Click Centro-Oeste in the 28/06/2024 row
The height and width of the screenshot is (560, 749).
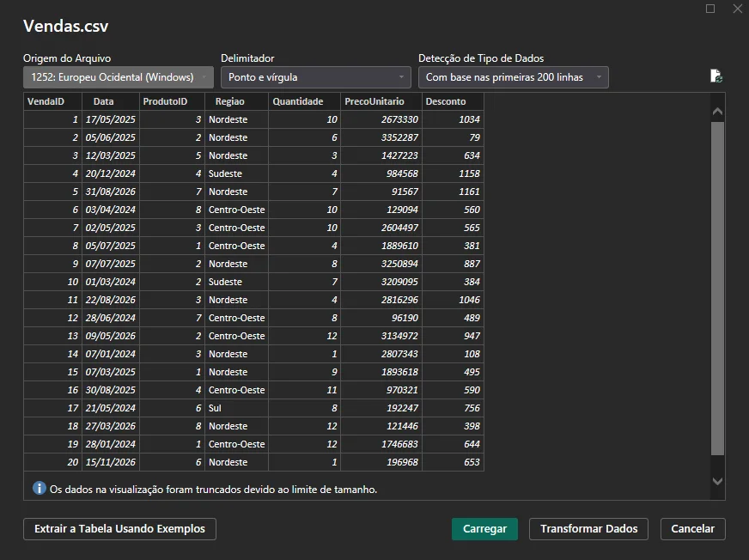(x=236, y=318)
